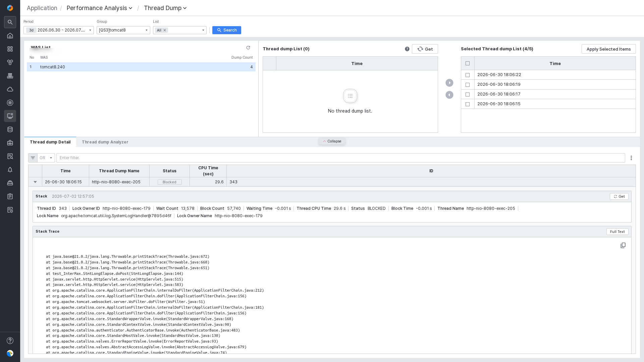Click the Enter filter input field

pos(340,158)
